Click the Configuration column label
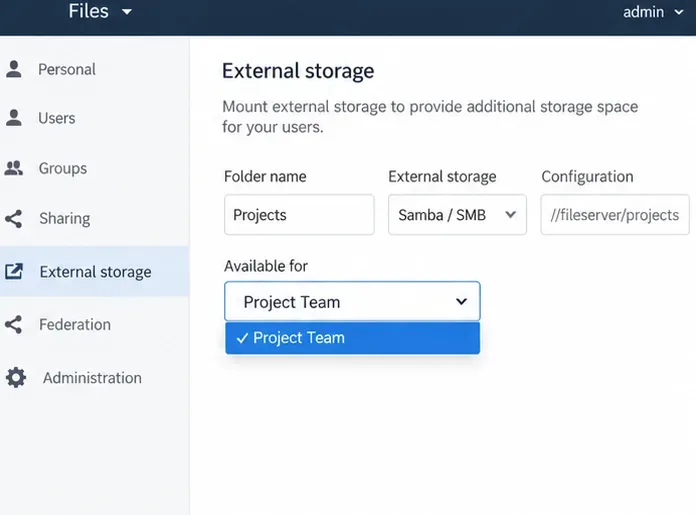Viewport: 696px width, 515px height. click(587, 176)
